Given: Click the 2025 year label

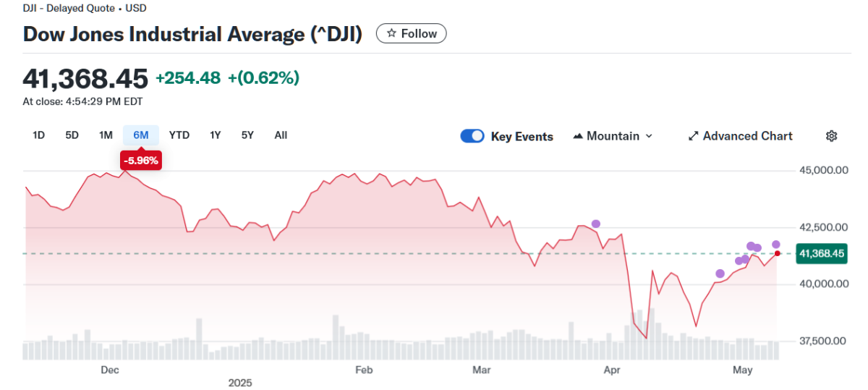Looking at the screenshot, I should tap(240, 383).
